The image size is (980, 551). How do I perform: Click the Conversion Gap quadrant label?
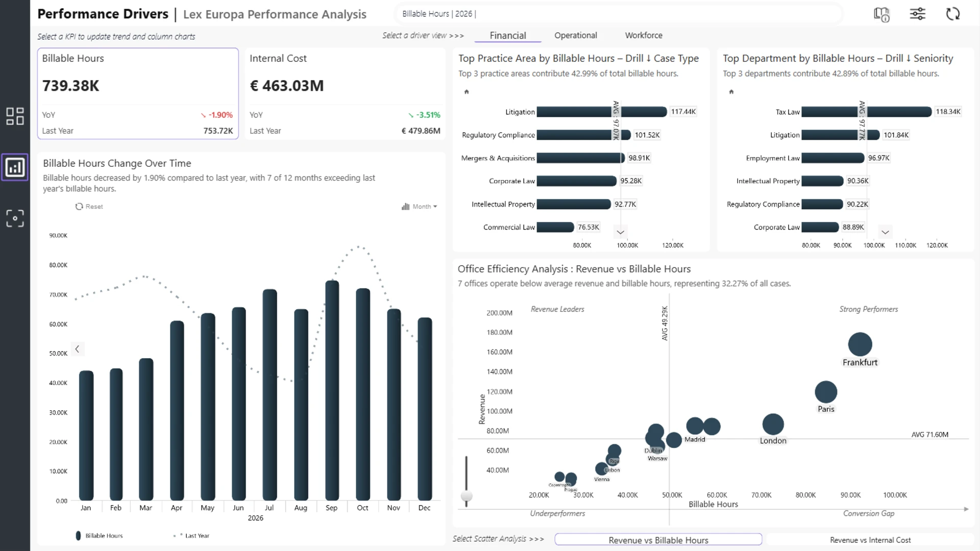click(868, 513)
